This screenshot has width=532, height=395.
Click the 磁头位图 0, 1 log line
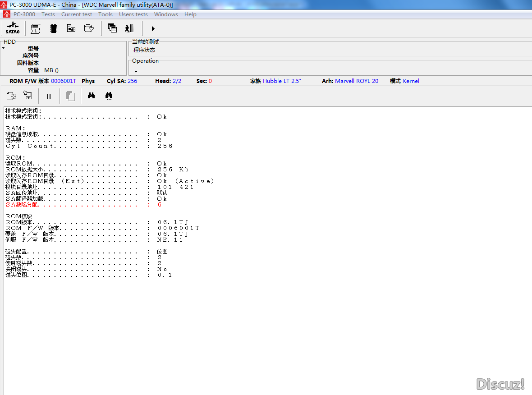point(88,275)
